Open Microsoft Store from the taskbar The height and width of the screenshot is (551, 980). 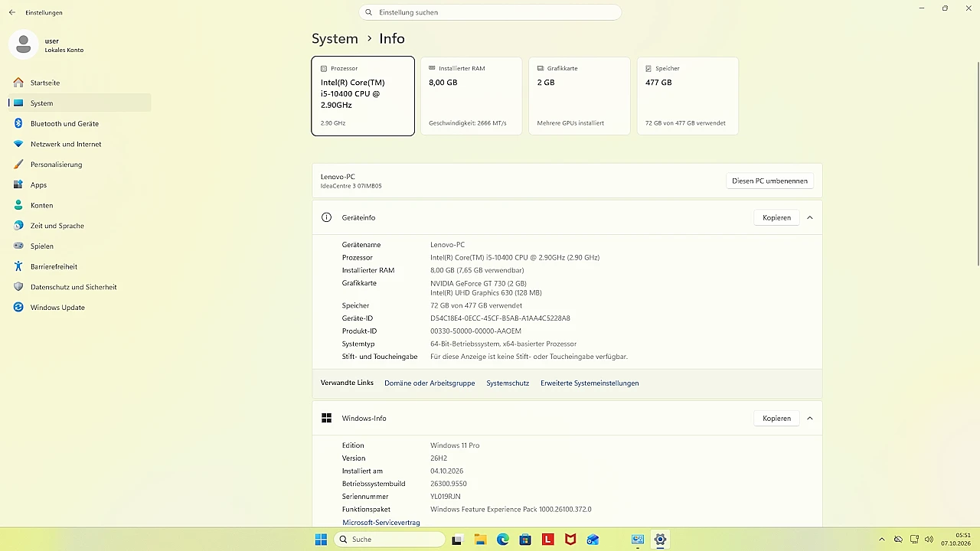click(x=525, y=540)
